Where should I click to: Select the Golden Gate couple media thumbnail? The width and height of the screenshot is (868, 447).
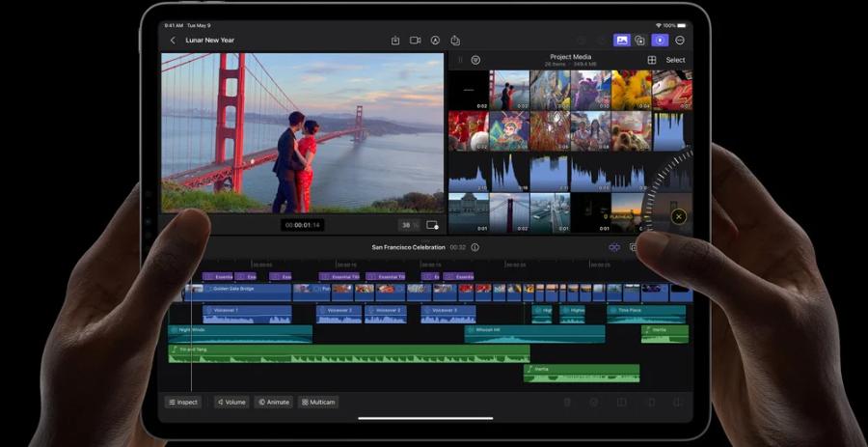pyautogui.click(x=509, y=90)
